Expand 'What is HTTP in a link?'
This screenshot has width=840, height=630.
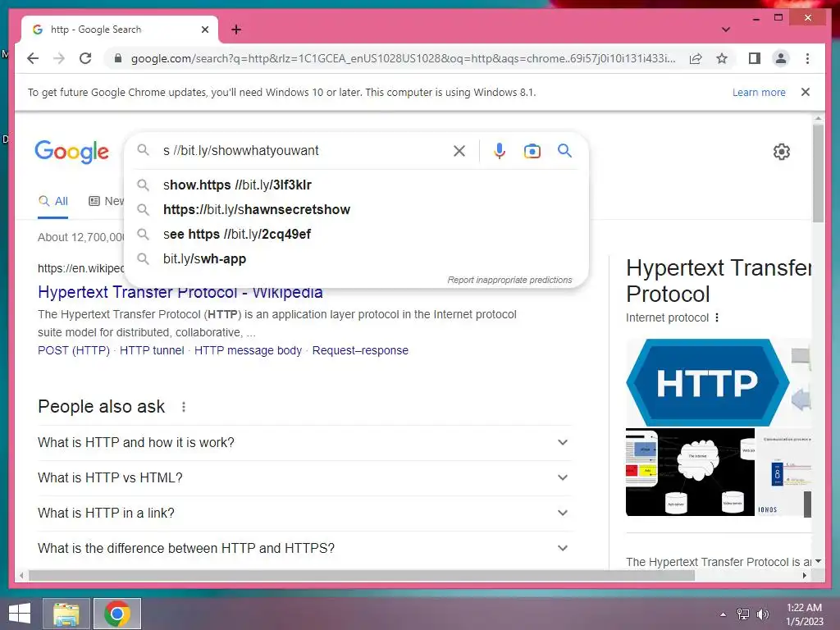coord(304,514)
